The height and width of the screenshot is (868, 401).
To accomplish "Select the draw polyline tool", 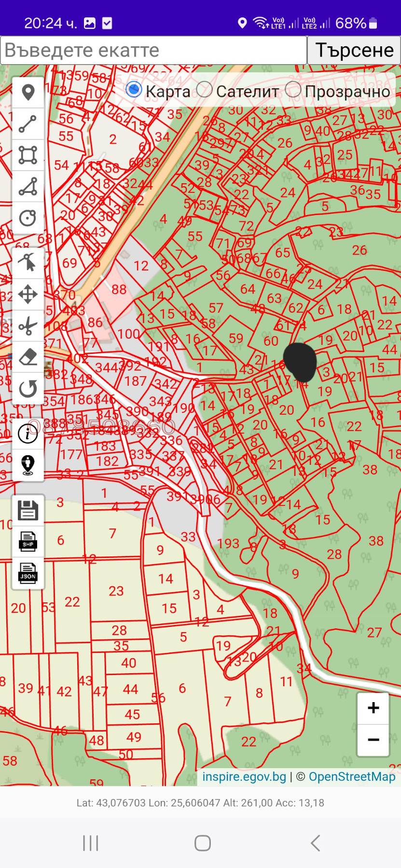I will 28,124.
